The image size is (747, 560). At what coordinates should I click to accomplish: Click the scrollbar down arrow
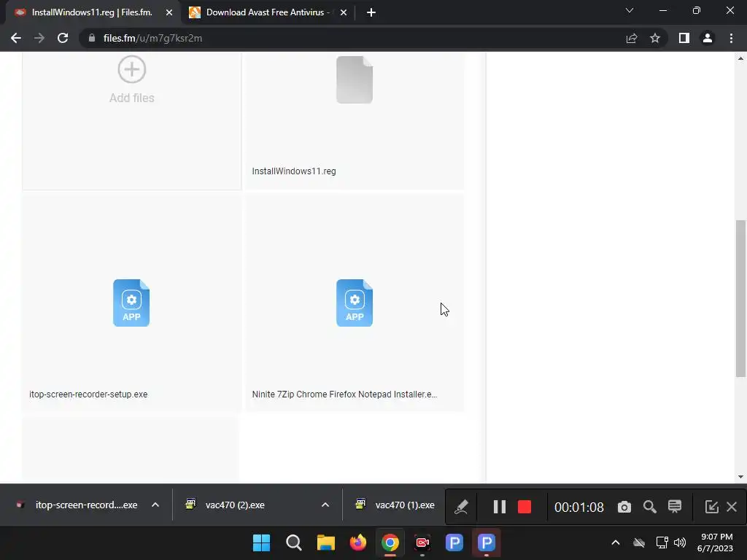coord(740,477)
